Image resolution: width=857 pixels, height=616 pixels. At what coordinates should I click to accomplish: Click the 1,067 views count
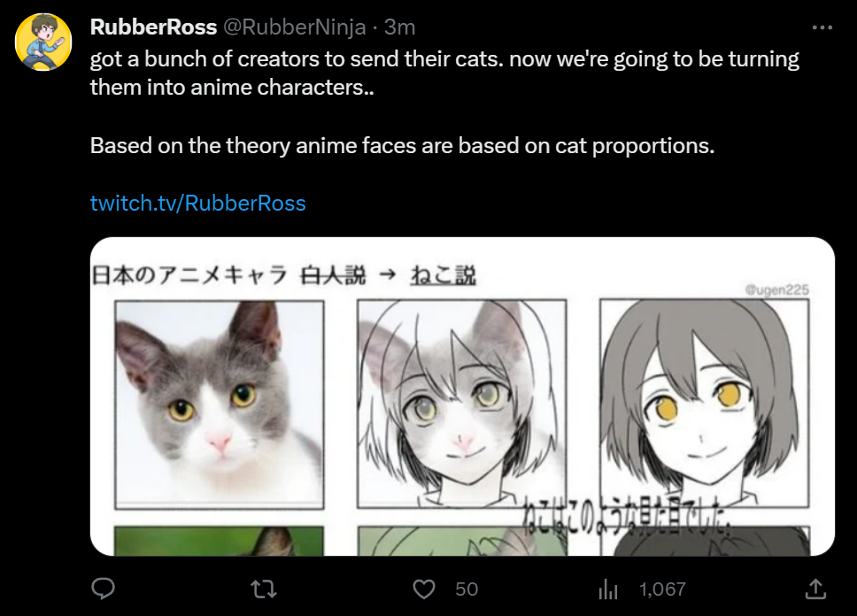point(662,589)
